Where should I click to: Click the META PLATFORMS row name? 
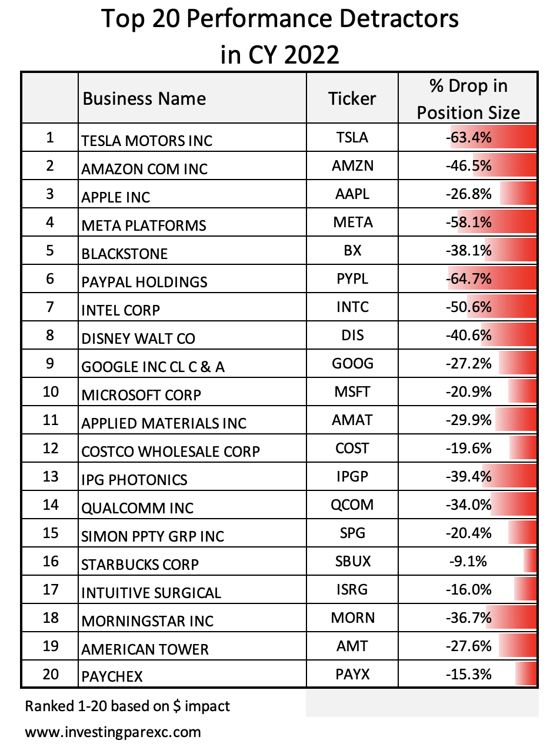click(144, 226)
